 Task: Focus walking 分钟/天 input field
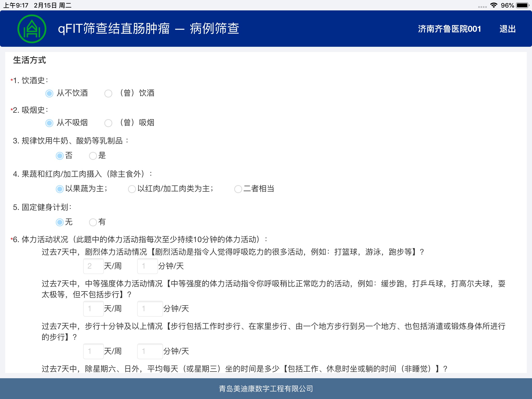[150, 351]
